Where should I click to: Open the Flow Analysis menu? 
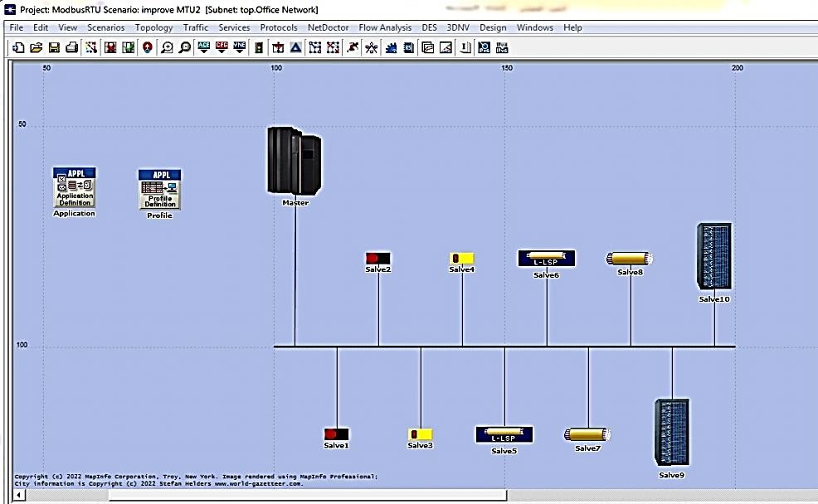(385, 27)
